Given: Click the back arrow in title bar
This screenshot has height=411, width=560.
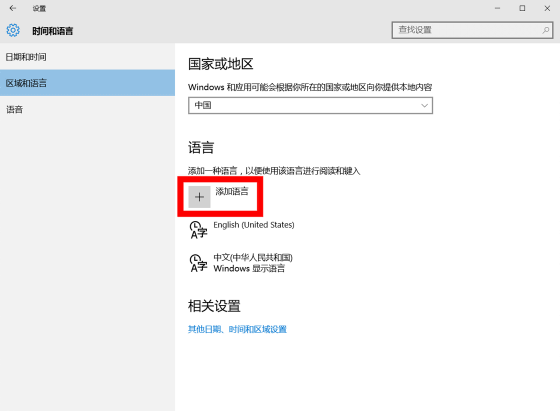Looking at the screenshot, I should pyautogui.click(x=13, y=8).
